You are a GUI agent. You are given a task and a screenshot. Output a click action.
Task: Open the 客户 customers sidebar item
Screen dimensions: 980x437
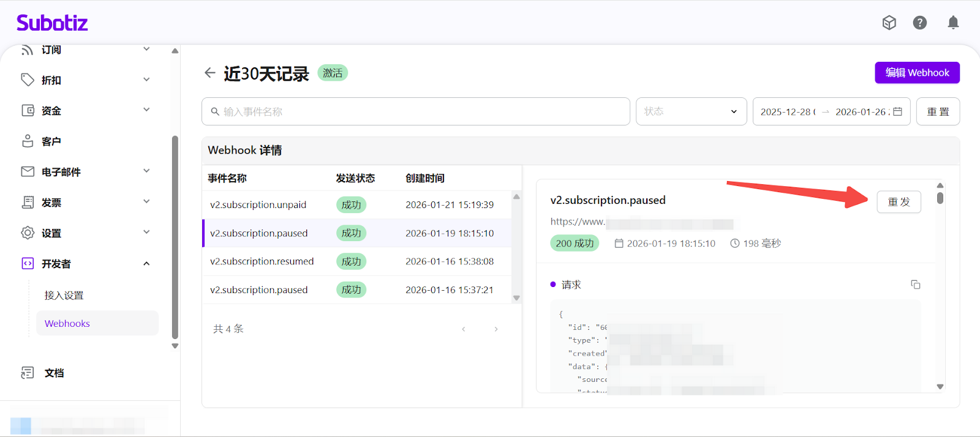(51, 141)
